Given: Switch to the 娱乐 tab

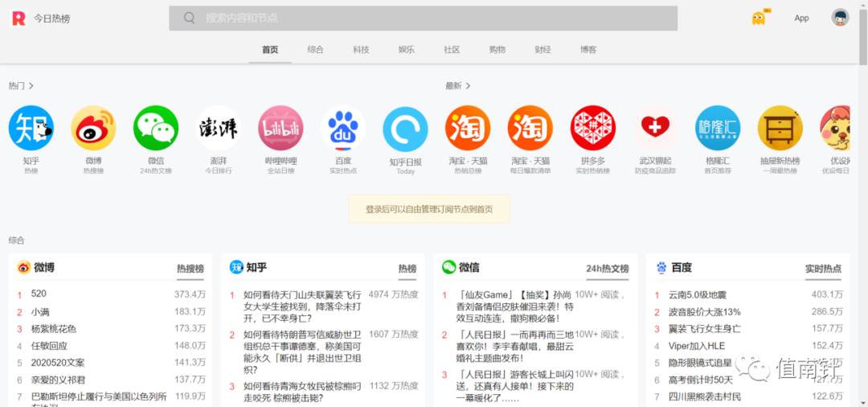Looking at the screenshot, I should point(407,50).
